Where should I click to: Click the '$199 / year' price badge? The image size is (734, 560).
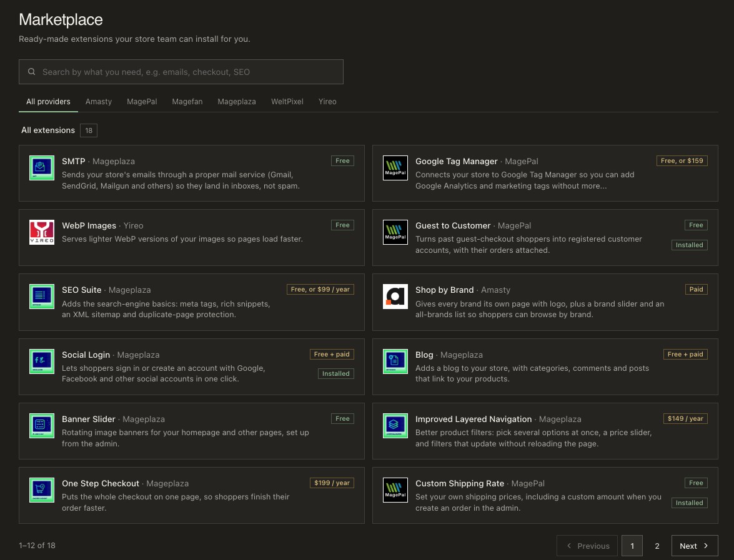point(332,483)
